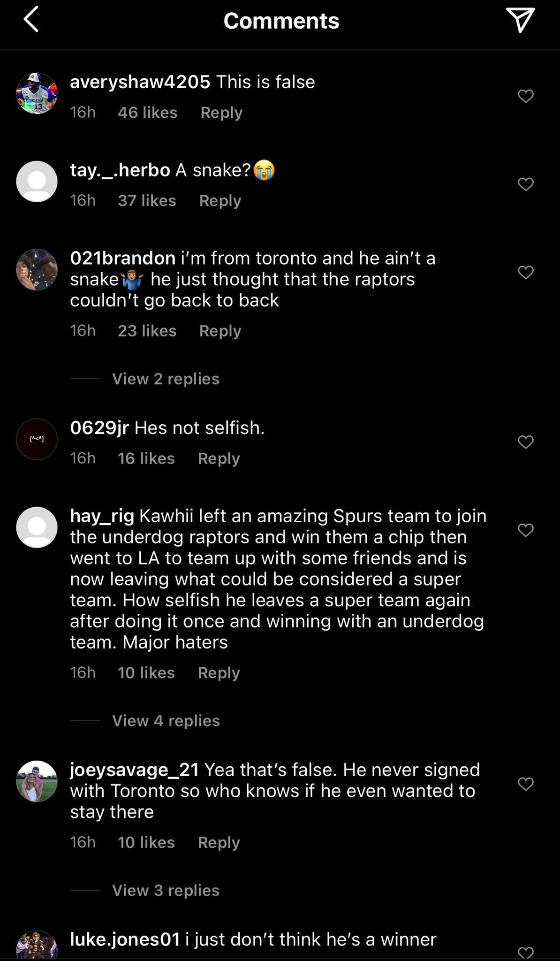Toggle like on 0629jr's comment
560x961 pixels.
pyautogui.click(x=525, y=441)
